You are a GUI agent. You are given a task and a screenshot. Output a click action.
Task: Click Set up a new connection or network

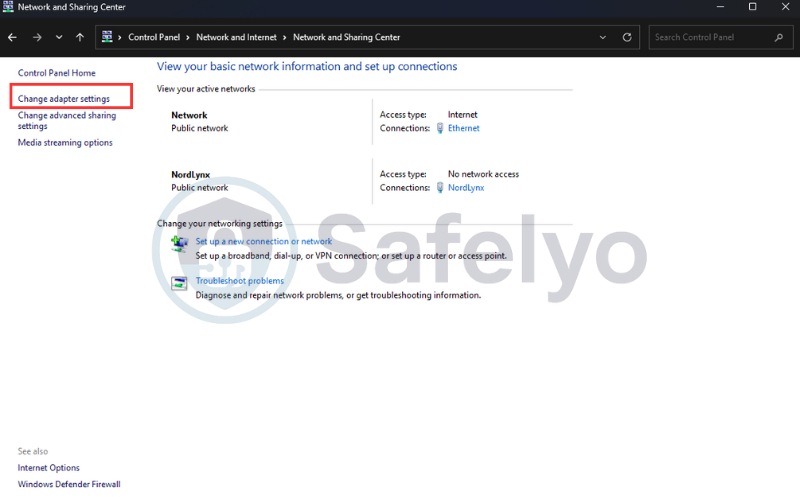(264, 241)
